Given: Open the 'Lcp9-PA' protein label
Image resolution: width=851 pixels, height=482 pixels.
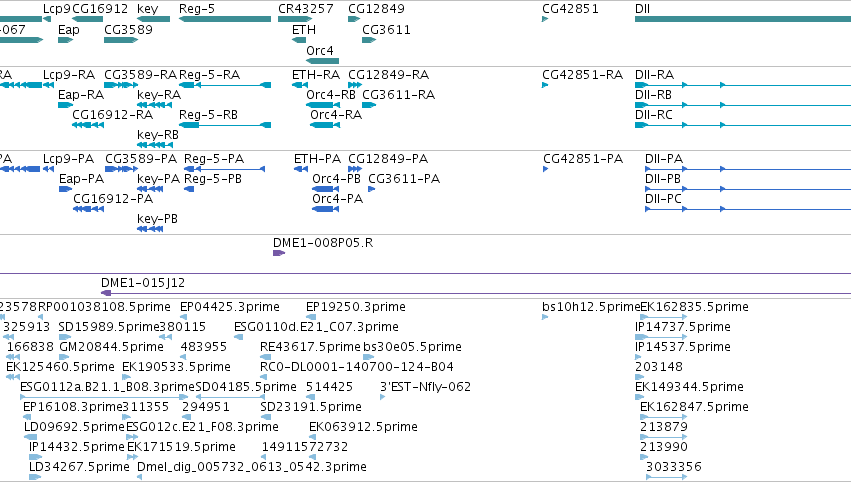Looking at the screenshot, I should pyautogui.click(x=68, y=158).
